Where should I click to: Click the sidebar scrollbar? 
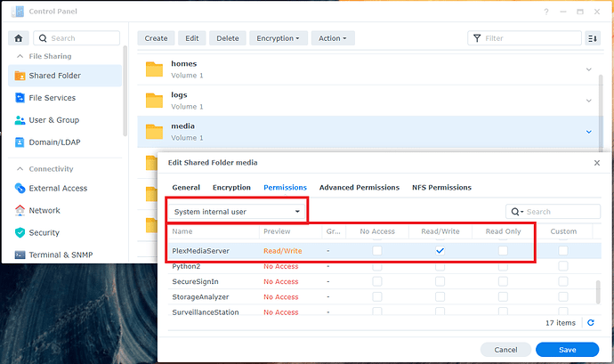(x=125, y=91)
